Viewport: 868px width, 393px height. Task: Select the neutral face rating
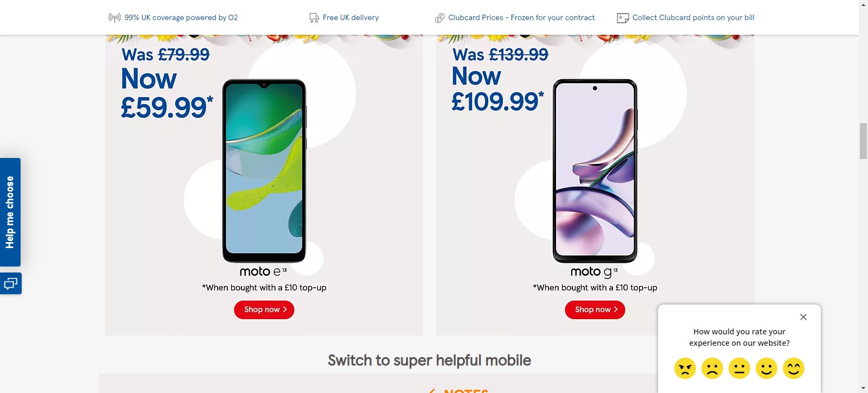coord(739,368)
